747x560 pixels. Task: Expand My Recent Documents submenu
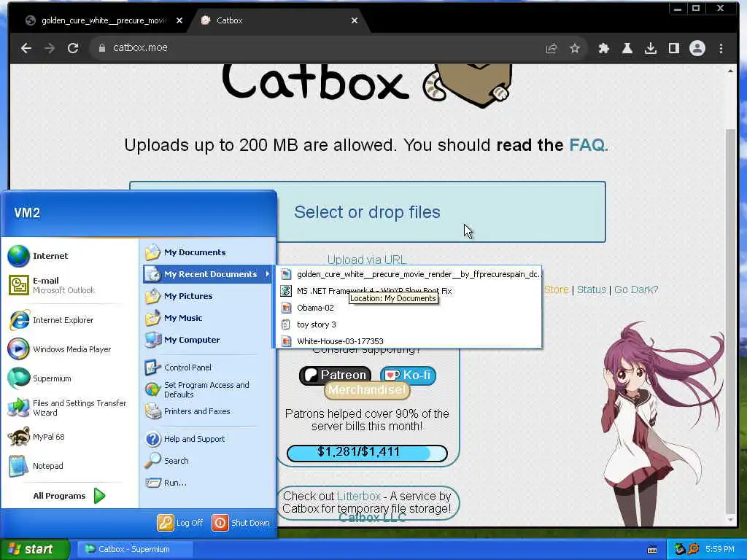click(208, 274)
